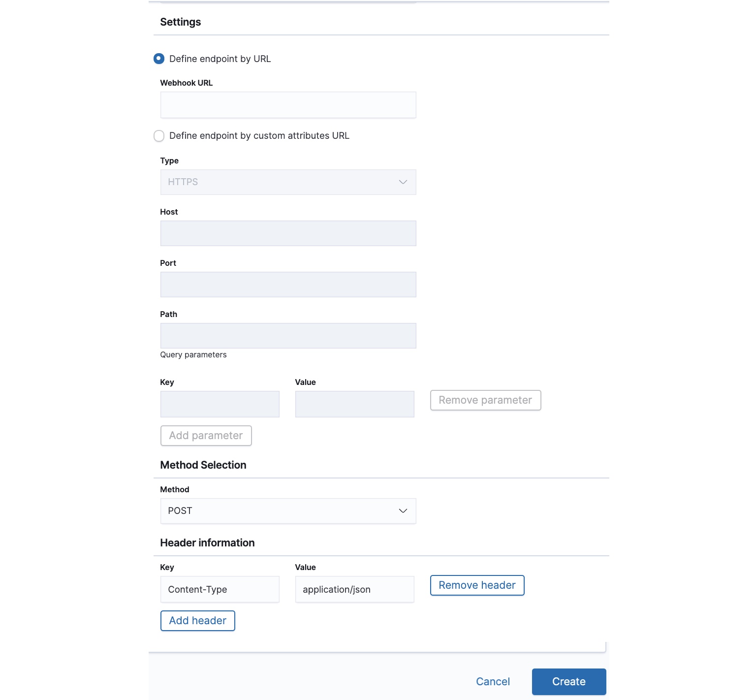Click the Webhook URL input field
The image size is (755, 700).
click(x=288, y=105)
